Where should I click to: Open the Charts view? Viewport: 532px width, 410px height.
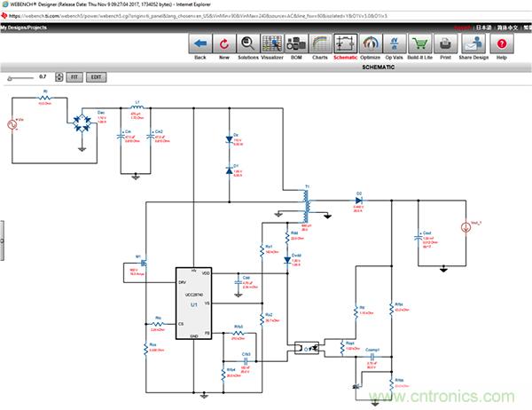(x=320, y=44)
